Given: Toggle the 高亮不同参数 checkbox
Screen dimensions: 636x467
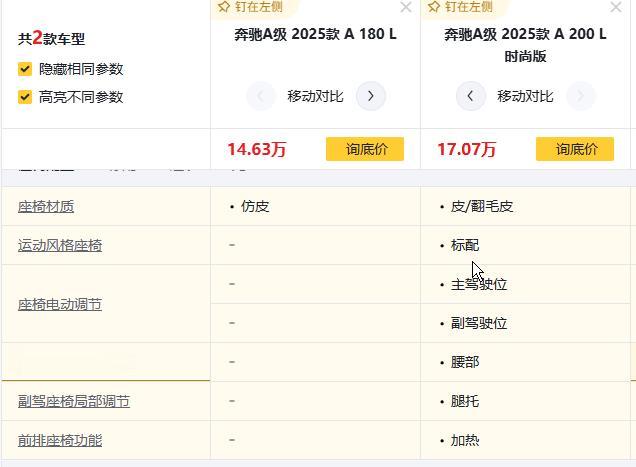Looking at the screenshot, I should 25,97.
